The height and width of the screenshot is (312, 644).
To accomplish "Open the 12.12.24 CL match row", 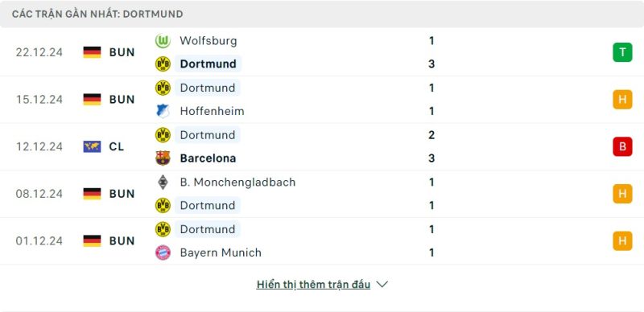I will tap(322, 146).
